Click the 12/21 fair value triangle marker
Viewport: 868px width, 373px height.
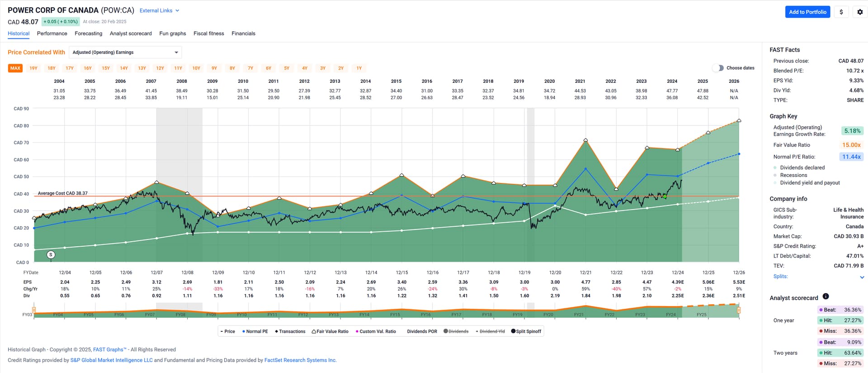585,140
